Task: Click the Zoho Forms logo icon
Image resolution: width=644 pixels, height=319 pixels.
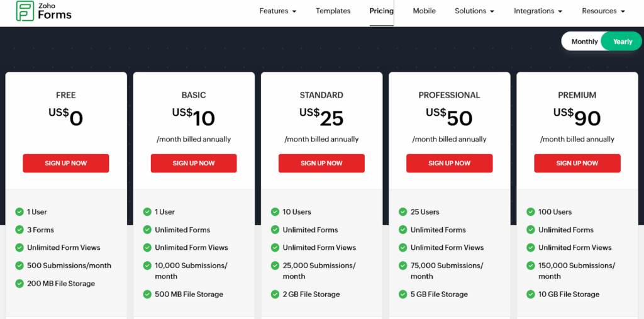Action: tap(25, 11)
